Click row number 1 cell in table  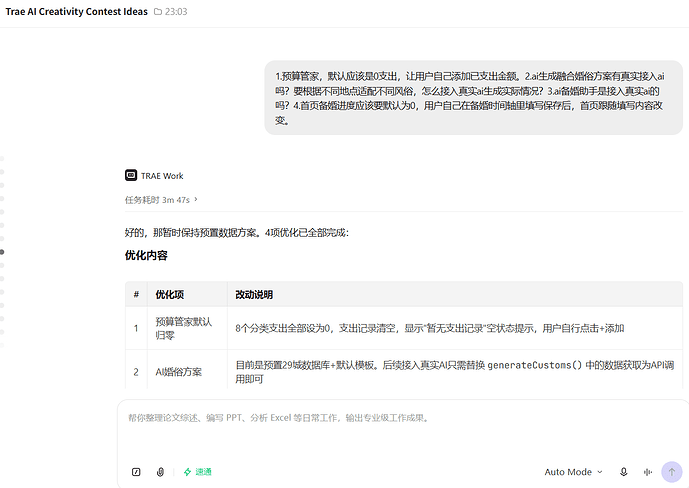click(x=136, y=328)
